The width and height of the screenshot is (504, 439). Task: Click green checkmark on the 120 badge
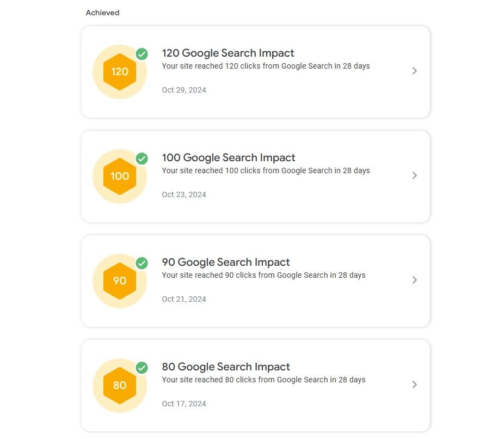coord(142,54)
